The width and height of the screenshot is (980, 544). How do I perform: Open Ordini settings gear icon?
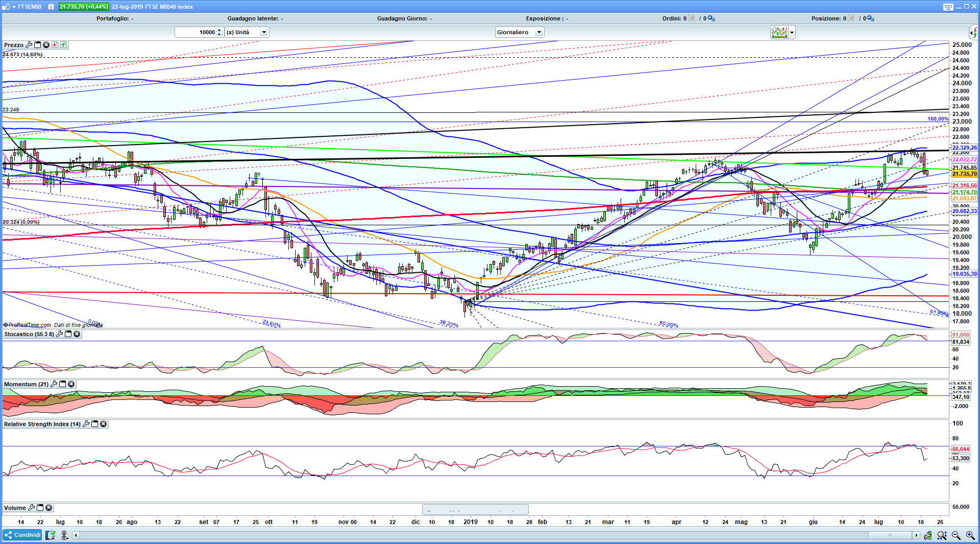[712, 18]
